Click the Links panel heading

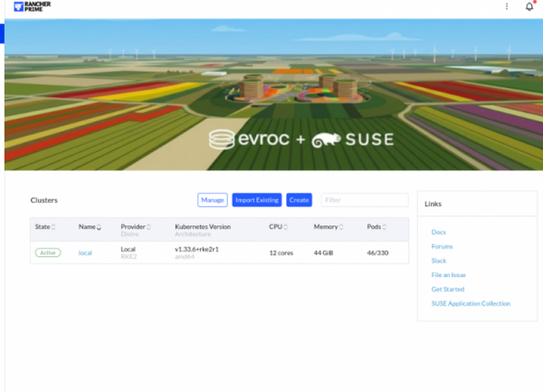(x=433, y=204)
